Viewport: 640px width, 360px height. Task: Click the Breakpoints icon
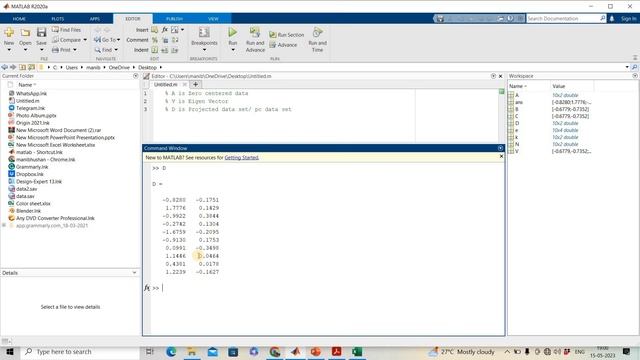point(204,32)
